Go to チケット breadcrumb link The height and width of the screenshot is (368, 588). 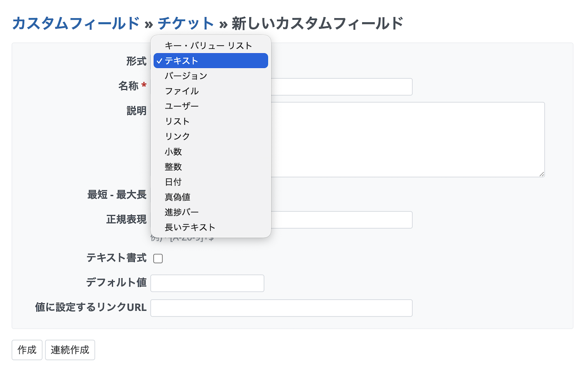[x=186, y=23]
